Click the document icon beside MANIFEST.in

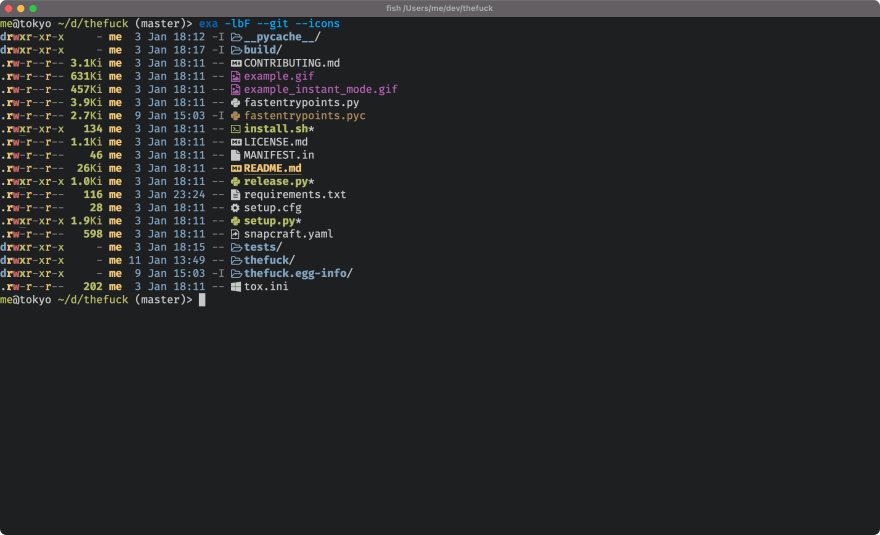pyautogui.click(x=236, y=155)
